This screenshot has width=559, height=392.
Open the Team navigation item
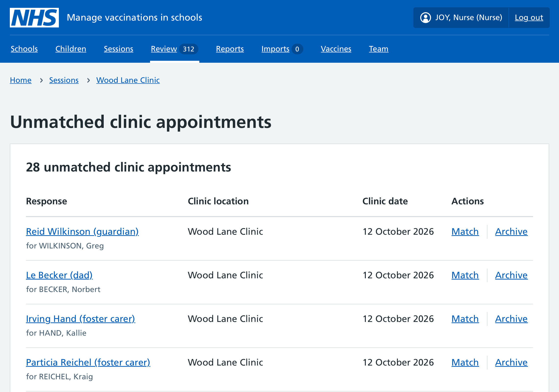point(379,49)
